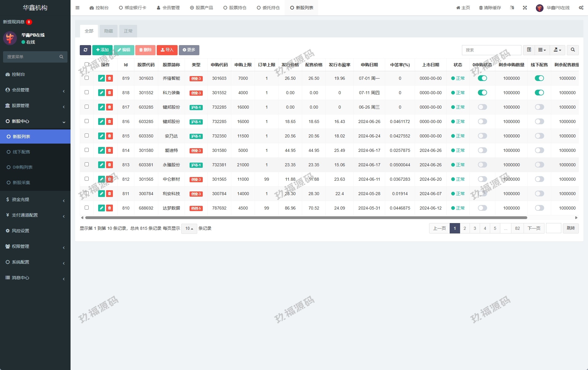The width and height of the screenshot is (588, 370).
Task: Switch to the 隐藏 filter tab
Action: [109, 31]
